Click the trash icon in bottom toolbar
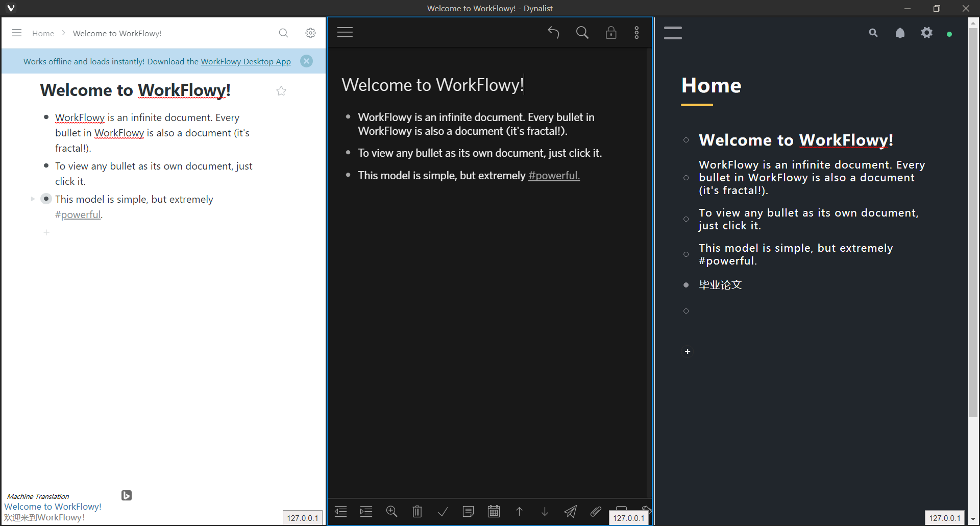This screenshot has height=526, width=980. click(x=417, y=511)
